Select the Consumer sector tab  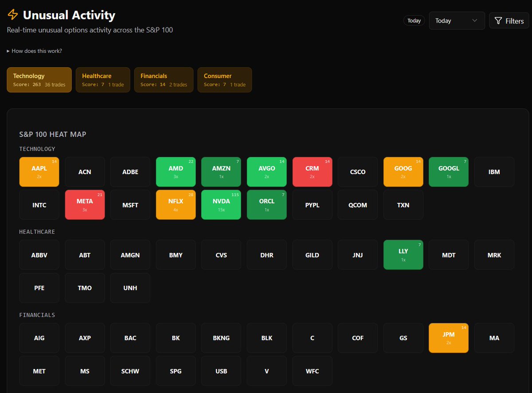click(225, 80)
